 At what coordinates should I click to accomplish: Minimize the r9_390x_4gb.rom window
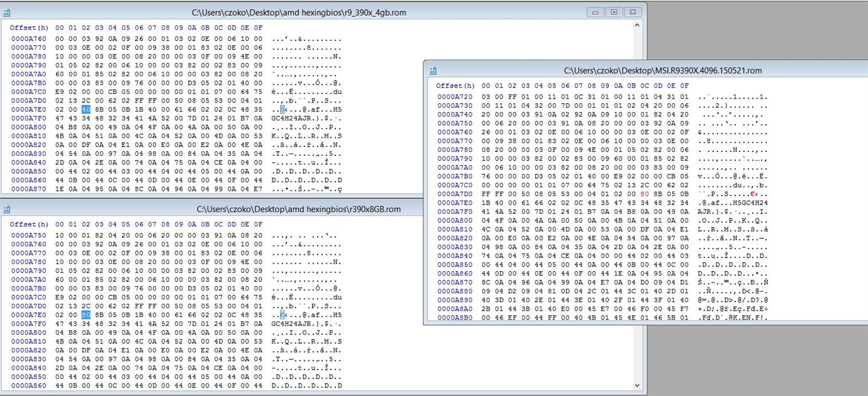click(x=595, y=12)
